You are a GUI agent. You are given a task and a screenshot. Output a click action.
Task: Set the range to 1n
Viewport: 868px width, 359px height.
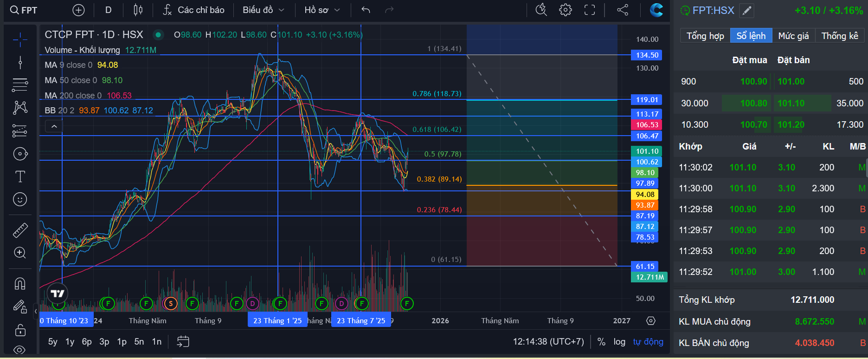click(x=157, y=342)
